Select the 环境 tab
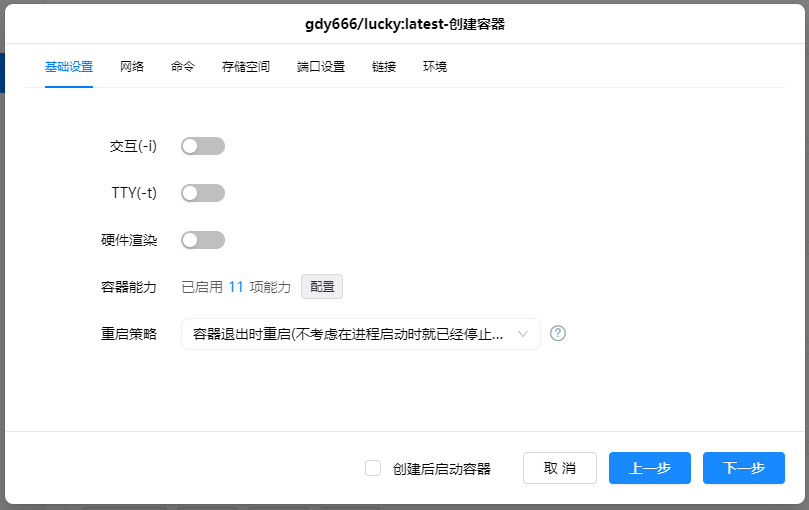 click(x=435, y=67)
